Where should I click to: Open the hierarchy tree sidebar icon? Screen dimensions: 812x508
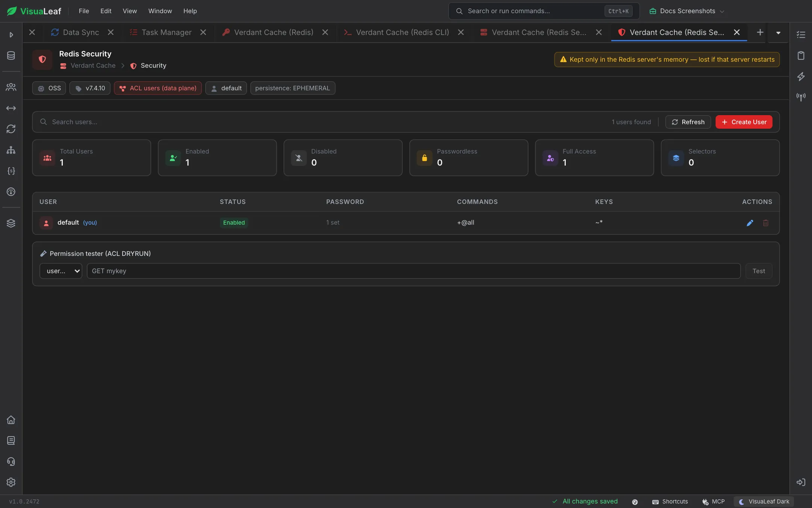(x=11, y=150)
